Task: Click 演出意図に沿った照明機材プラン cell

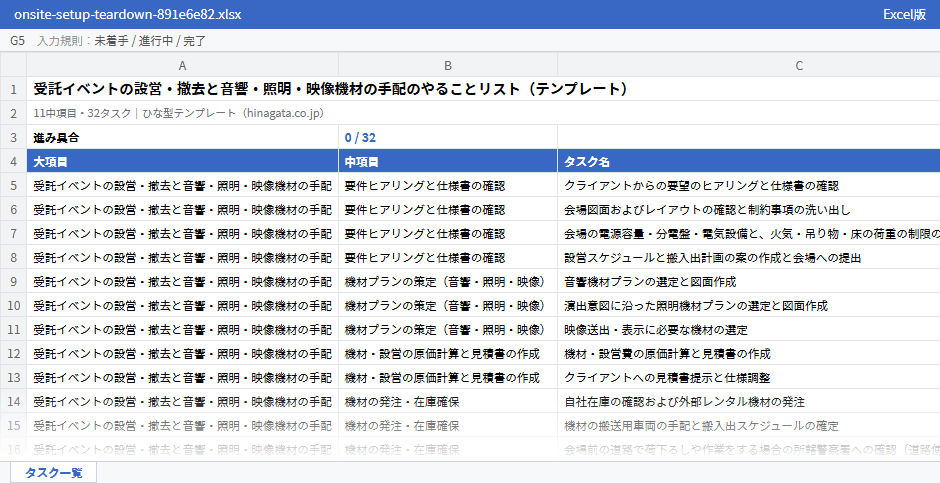Action: tap(749, 306)
